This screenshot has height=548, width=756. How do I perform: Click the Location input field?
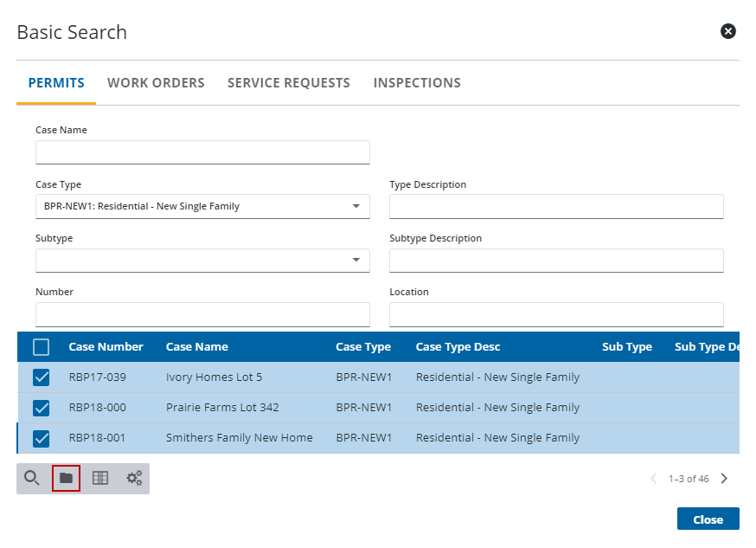556,314
